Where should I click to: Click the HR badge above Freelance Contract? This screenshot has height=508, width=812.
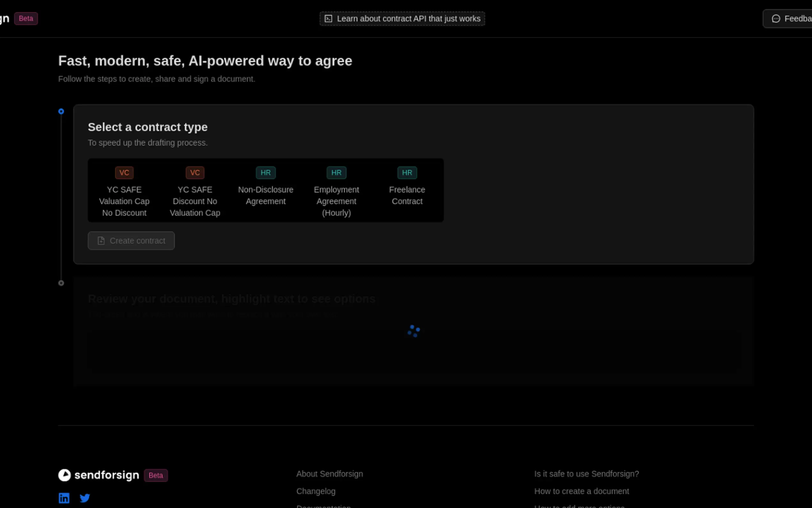click(407, 173)
